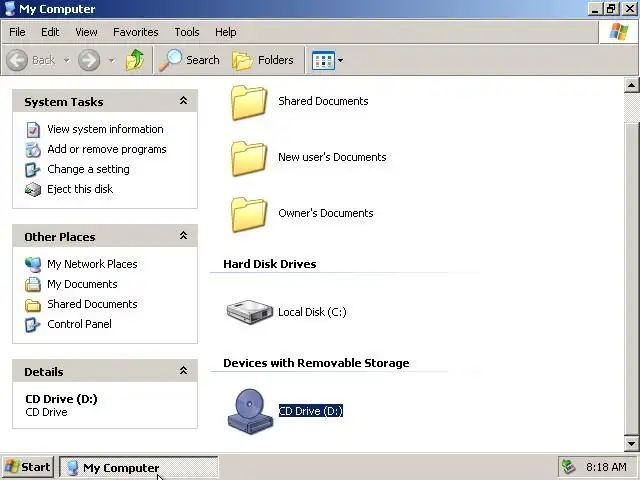Expand the Back history dropdown arrow
640x480 pixels.
tap(66, 60)
